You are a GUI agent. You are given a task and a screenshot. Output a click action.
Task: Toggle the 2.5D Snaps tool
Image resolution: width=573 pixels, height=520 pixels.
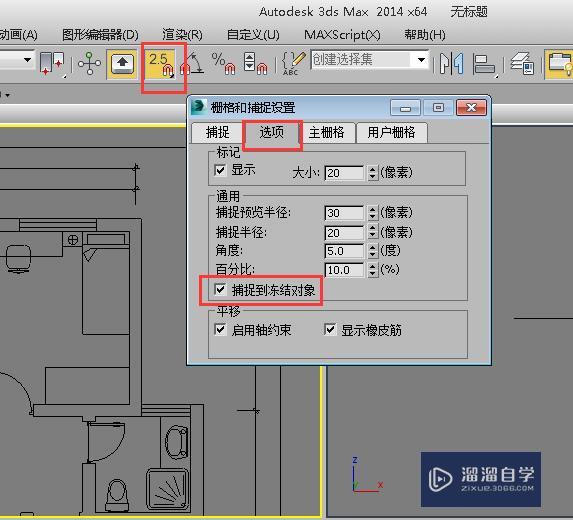[x=161, y=64]
